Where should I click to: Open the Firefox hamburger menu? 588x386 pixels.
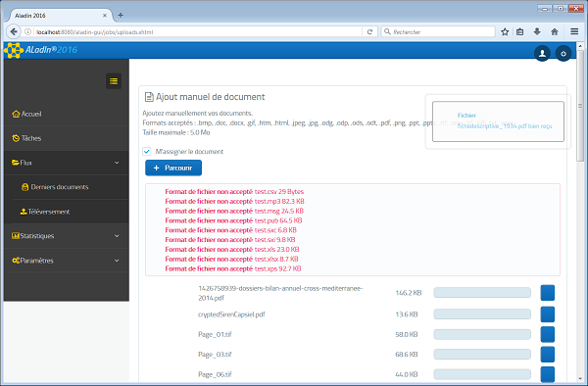tap(574, 32)
